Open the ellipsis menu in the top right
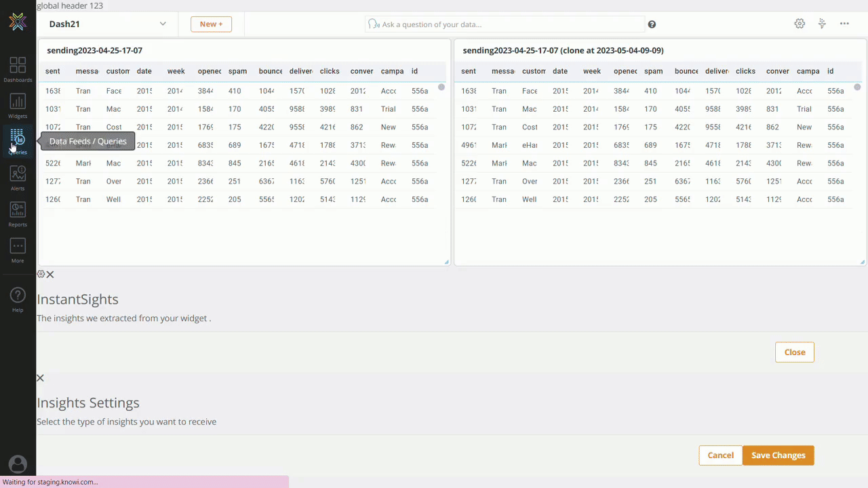The height and width of the screenshot is (488, 868). pos(844,24)
